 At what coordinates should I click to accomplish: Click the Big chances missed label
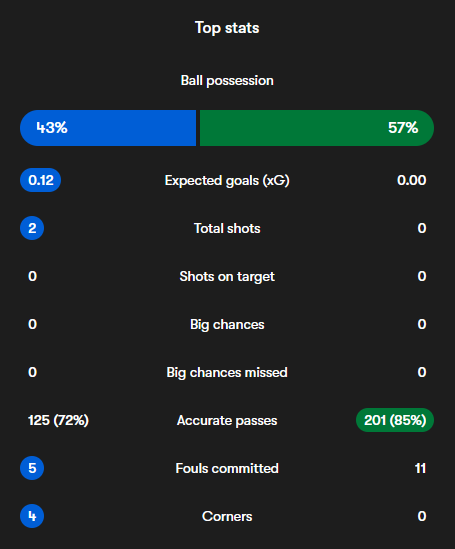(227, 373)
